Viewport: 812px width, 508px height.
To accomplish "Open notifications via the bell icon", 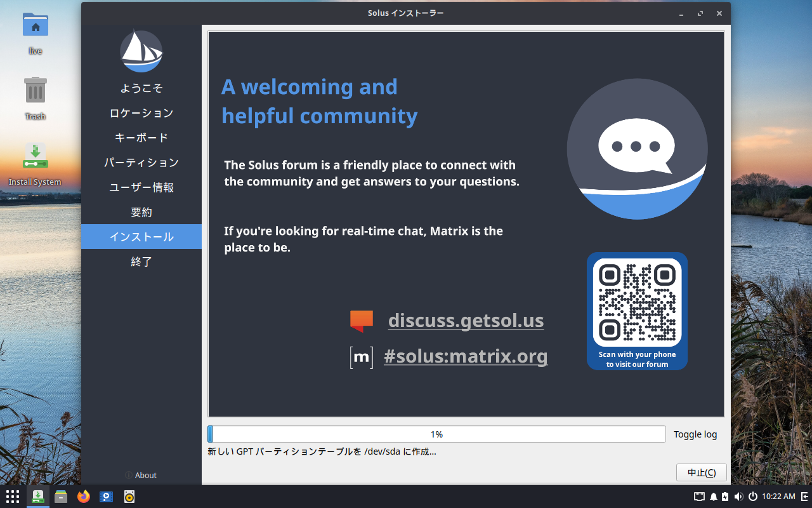I will (713, 497).
